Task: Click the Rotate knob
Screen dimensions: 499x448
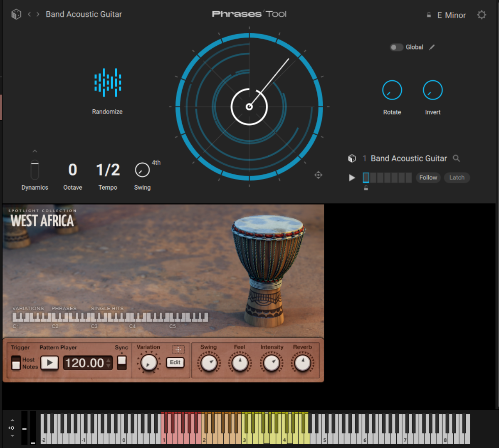Action: point(392,90)
